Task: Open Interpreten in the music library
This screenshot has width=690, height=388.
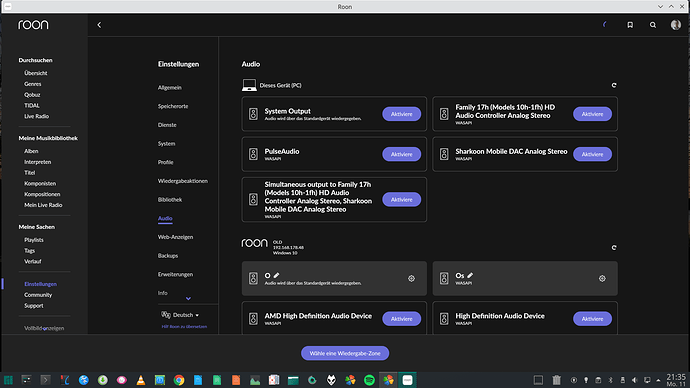Action: click(37, 162)
